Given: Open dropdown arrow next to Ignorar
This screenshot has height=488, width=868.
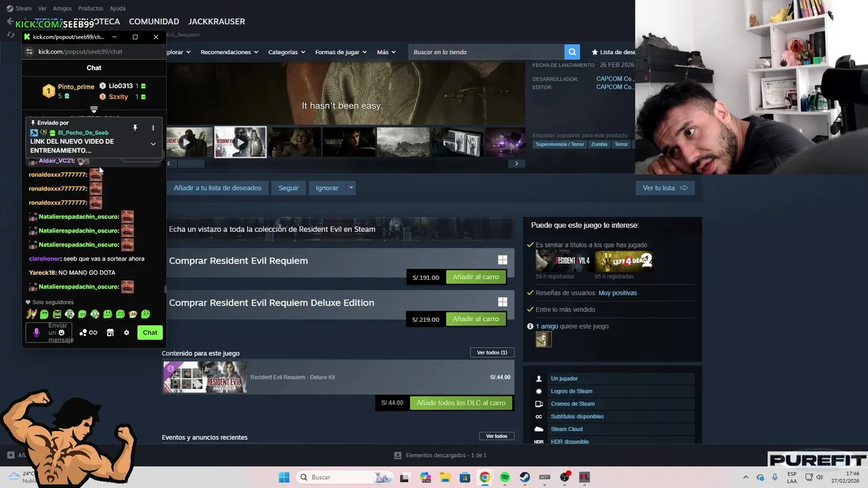Looking at the screenshot, I should [x=351, y=188].
